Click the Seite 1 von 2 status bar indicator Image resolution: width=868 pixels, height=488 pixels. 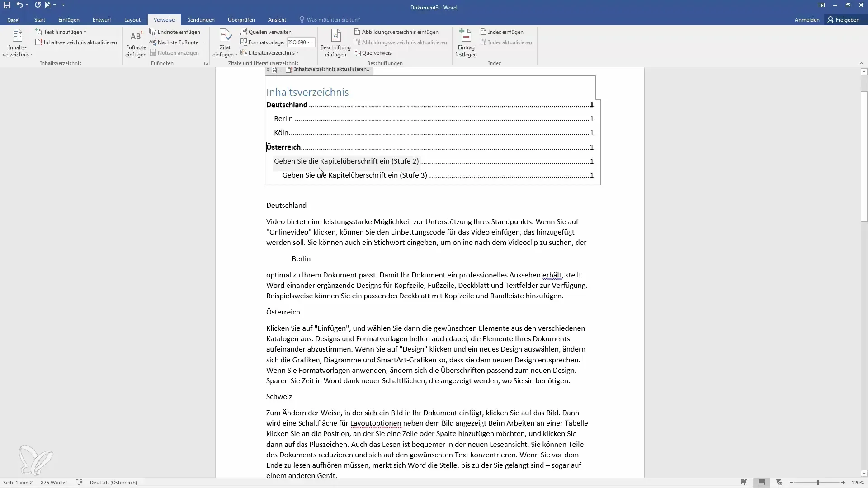pos(18,483)
